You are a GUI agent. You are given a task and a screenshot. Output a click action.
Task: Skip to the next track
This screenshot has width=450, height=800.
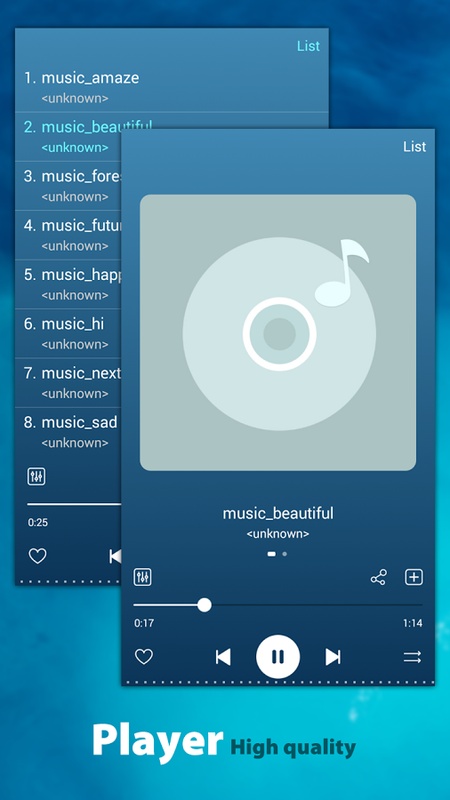[333, 657]
